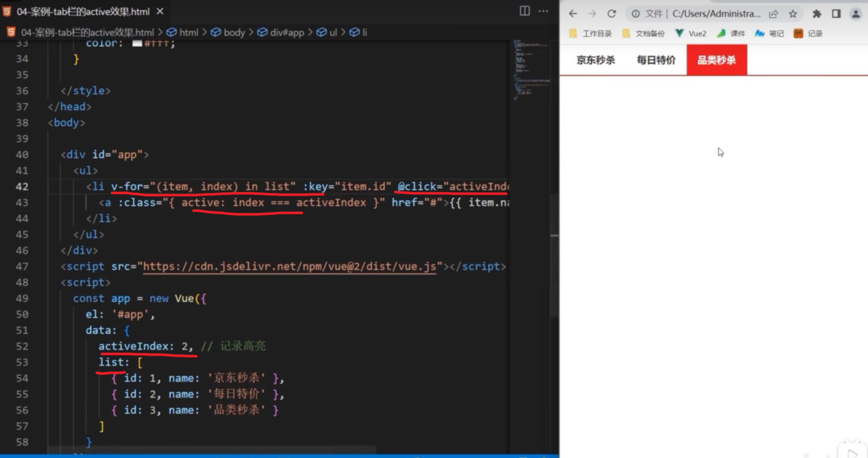Open the editor more actions menu

[x=543, y=11]
